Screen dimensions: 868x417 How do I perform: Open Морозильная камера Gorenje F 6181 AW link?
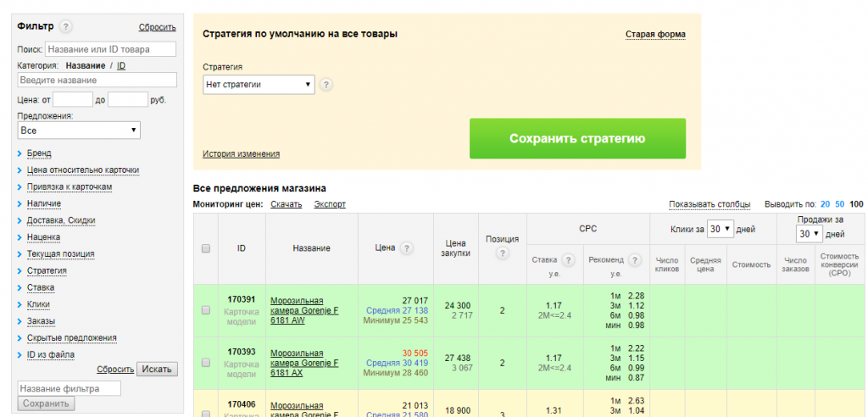click(x=304, y=311)
